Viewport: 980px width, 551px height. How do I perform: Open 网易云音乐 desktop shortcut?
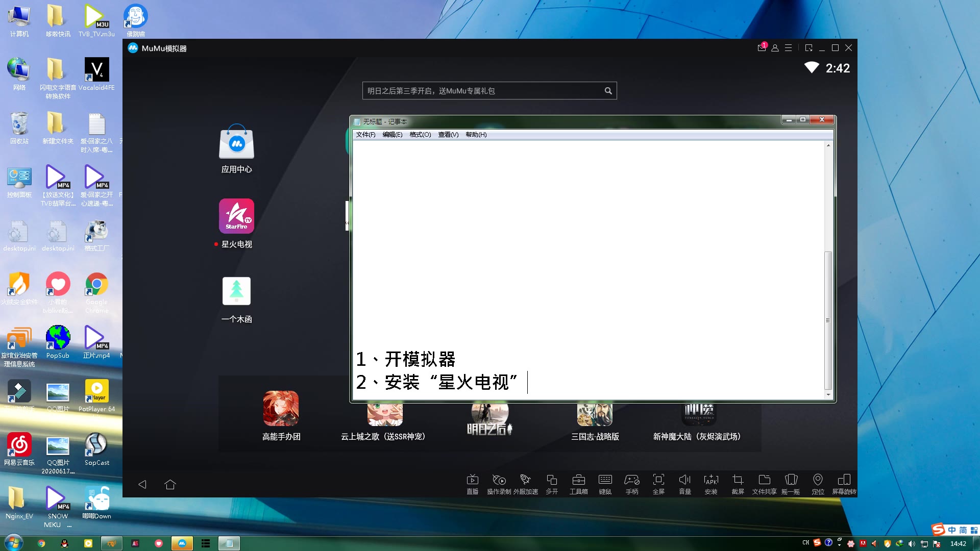click(19, 449)
